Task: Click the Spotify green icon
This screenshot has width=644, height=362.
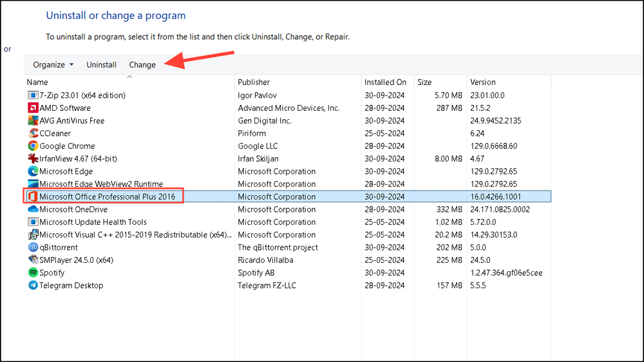Action: coord(33,273)
